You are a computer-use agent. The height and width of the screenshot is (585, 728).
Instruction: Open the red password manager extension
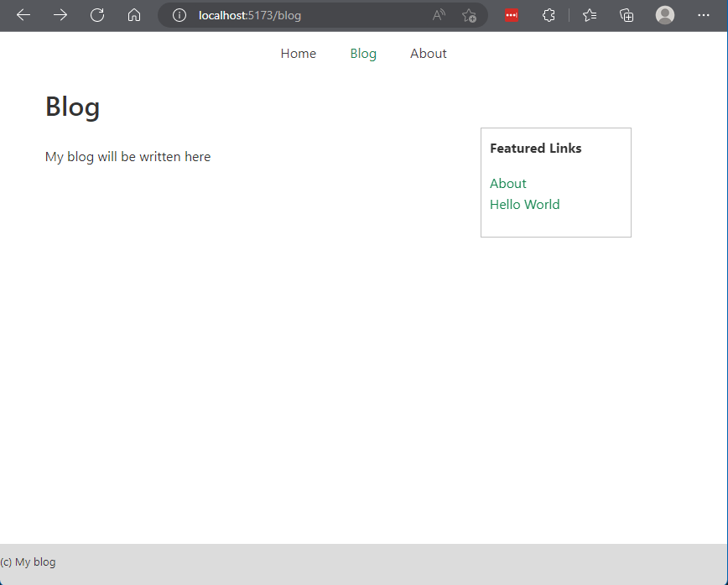511,14
